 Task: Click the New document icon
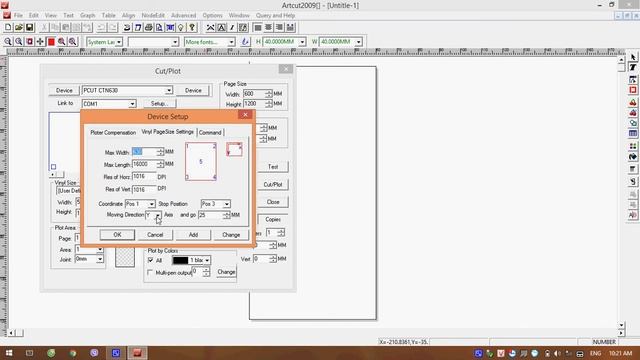pyautogui.click(x=8, y=27)
